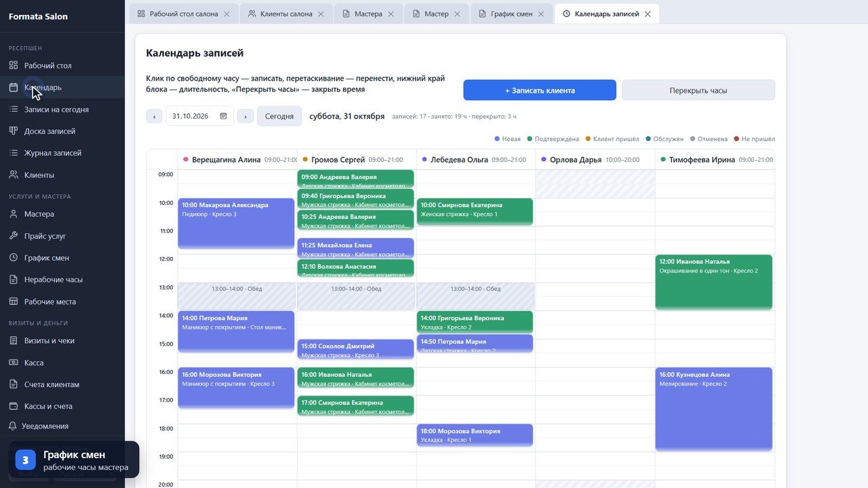This screenshot has height=488, width=868.
Task: Open 11:25 Михайлова Елена appointment
Action: coord(355,248)
